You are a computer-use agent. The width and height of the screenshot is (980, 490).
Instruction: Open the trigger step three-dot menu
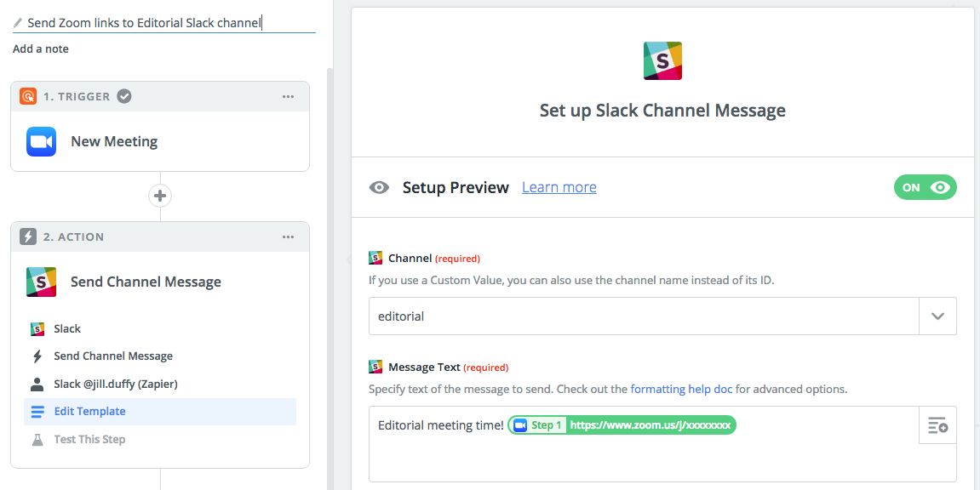(288, 96)
